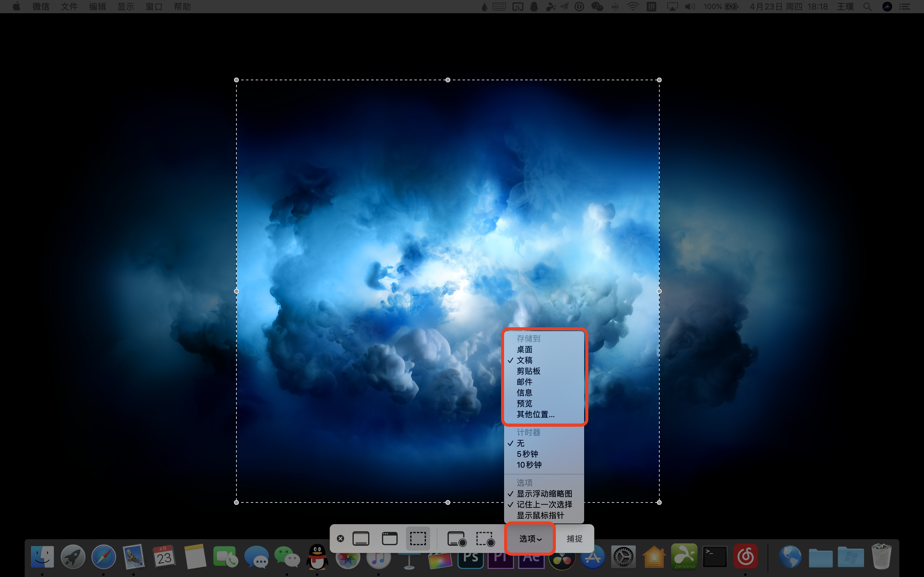Open Terminal from the Dock
This screenshot has height=577, width=924.
[714, 557]
